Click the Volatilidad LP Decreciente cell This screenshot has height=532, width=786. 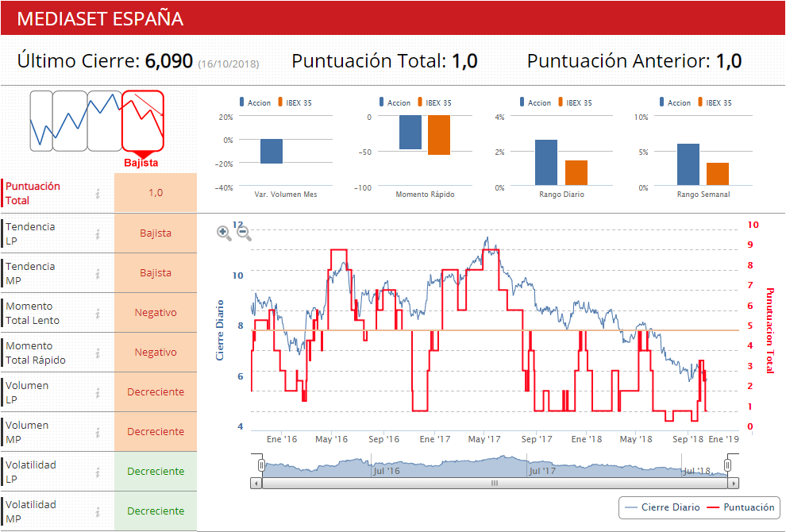click(x=156, y=471)
